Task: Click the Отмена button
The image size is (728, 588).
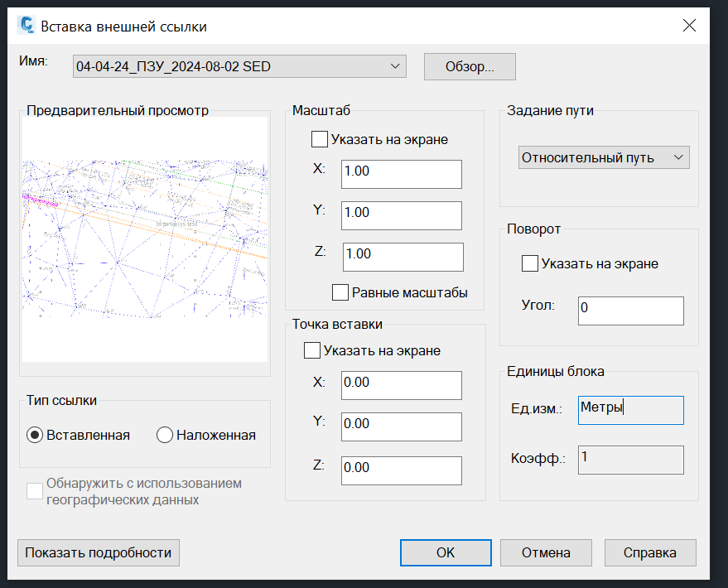Action: [546, 552]
